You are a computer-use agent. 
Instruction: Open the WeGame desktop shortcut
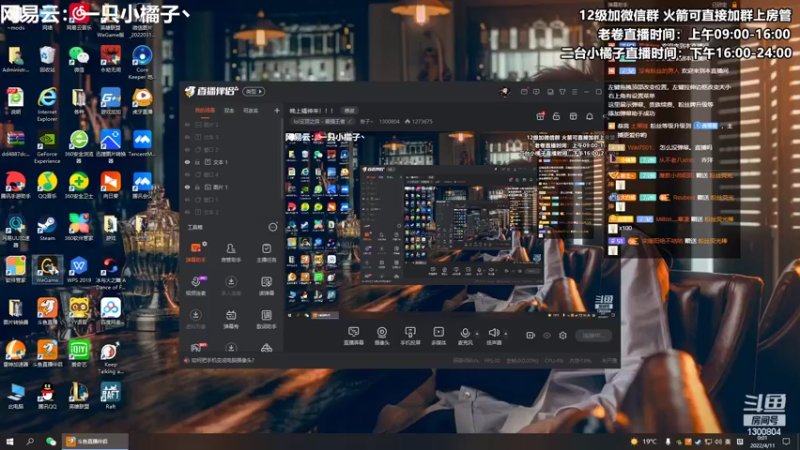(47, 269)
